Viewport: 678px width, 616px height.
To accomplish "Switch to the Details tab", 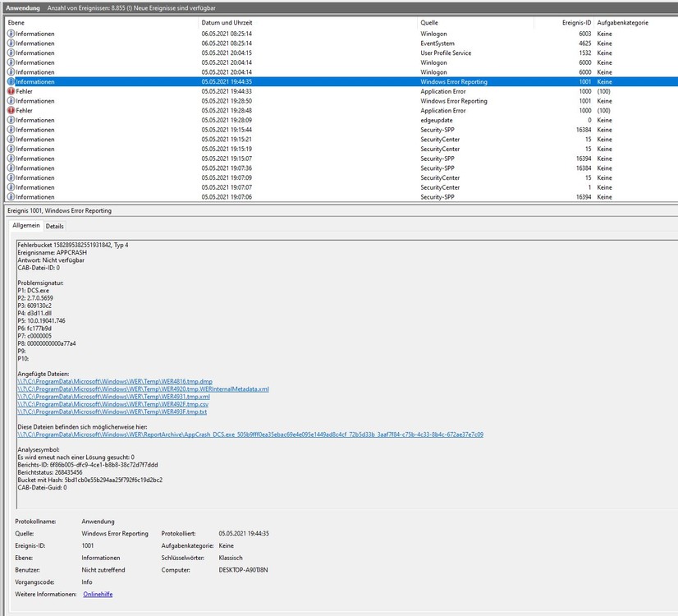I will pyautogui.click(x=54, y=225).
